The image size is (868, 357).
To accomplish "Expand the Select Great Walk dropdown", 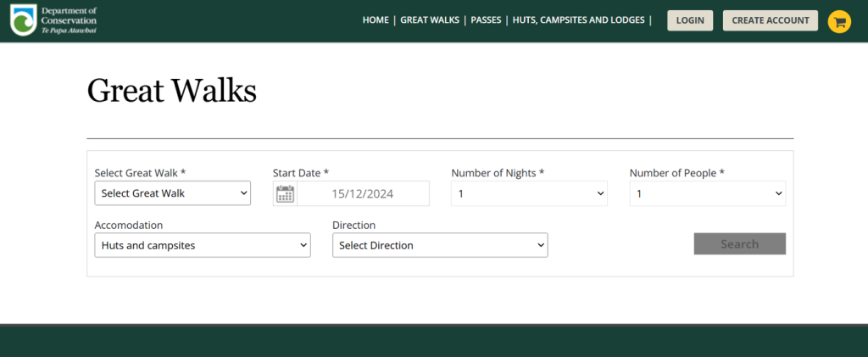I will tap(172, 193).
